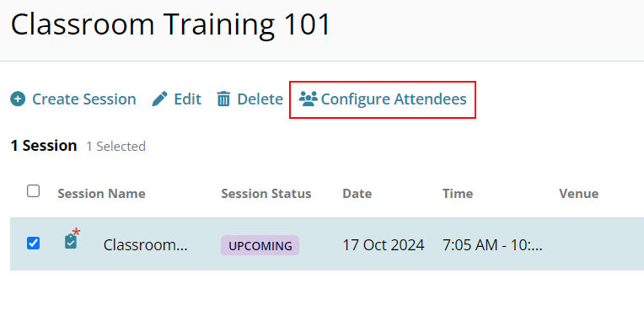Click the trash can icon for Delete
Image resolution: width=644 pixels, height=332 pixels.
pos(223,99)
